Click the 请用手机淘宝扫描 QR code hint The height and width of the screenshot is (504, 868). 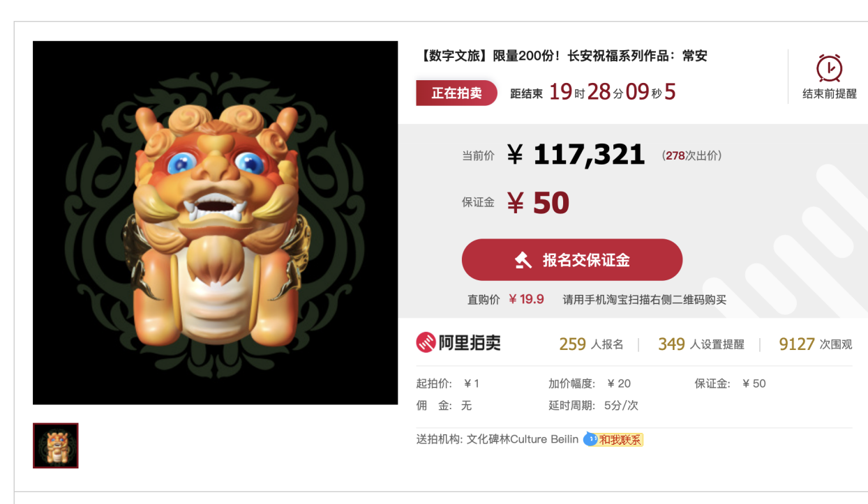tap(645, 300)
